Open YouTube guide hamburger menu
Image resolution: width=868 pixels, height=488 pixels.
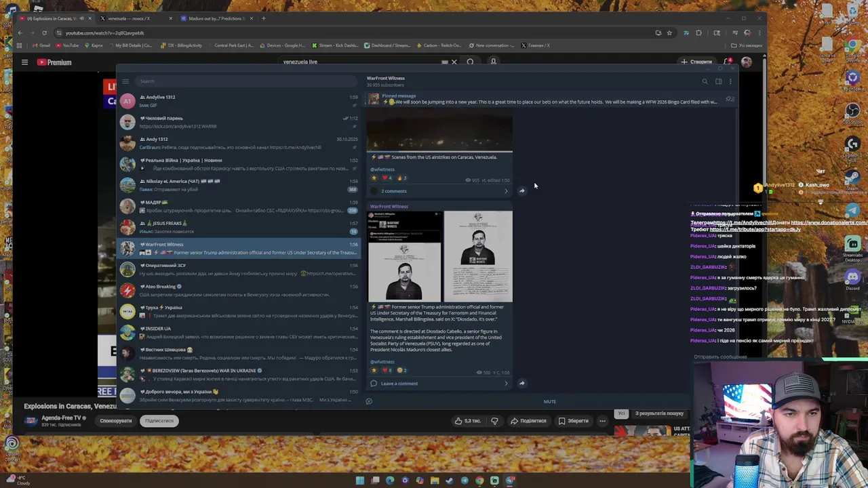pos(24,62)
